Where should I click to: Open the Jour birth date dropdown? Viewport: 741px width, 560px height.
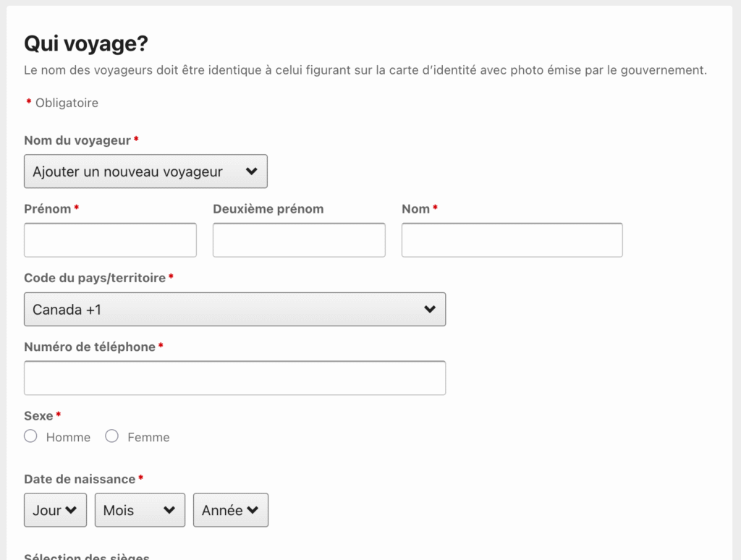click(55, 510)
